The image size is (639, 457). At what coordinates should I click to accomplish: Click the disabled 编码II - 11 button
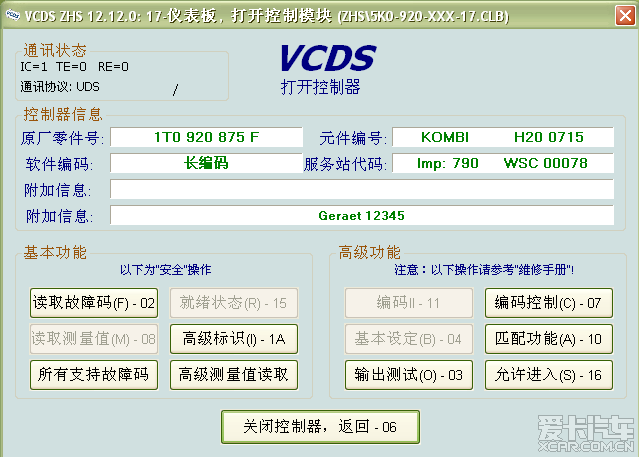pyautogui.click(x=409, y=303)
